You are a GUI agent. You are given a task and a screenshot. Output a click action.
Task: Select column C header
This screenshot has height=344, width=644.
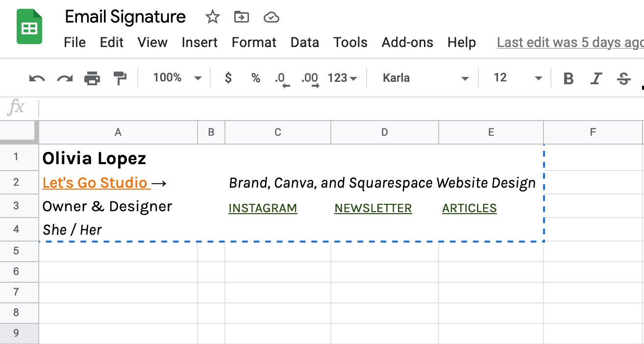pyautogui.click(x=278, y=132)
